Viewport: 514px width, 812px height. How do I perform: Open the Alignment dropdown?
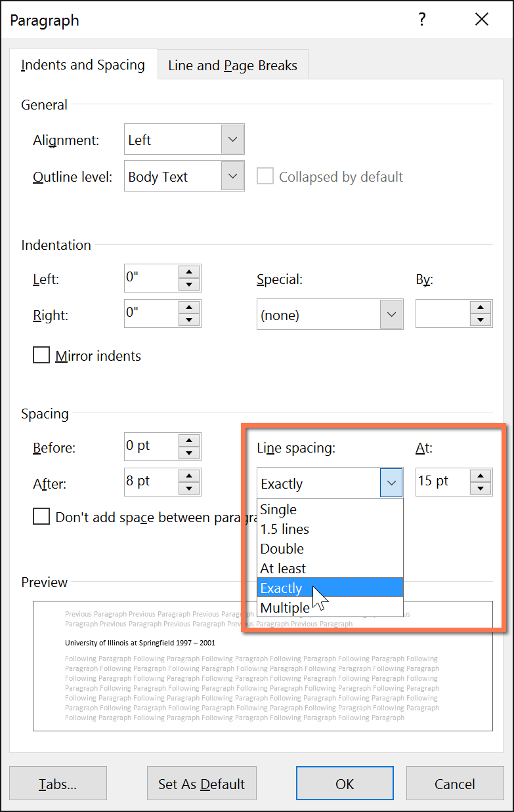click(232, 139)
